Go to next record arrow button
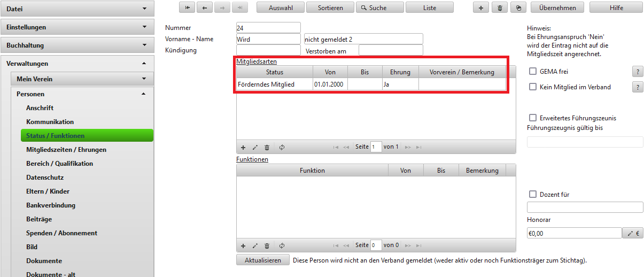 (222, 7)
